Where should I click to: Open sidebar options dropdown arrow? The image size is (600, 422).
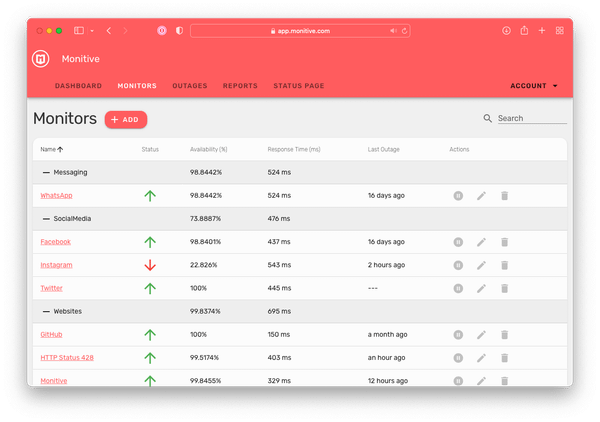(92, 31)
